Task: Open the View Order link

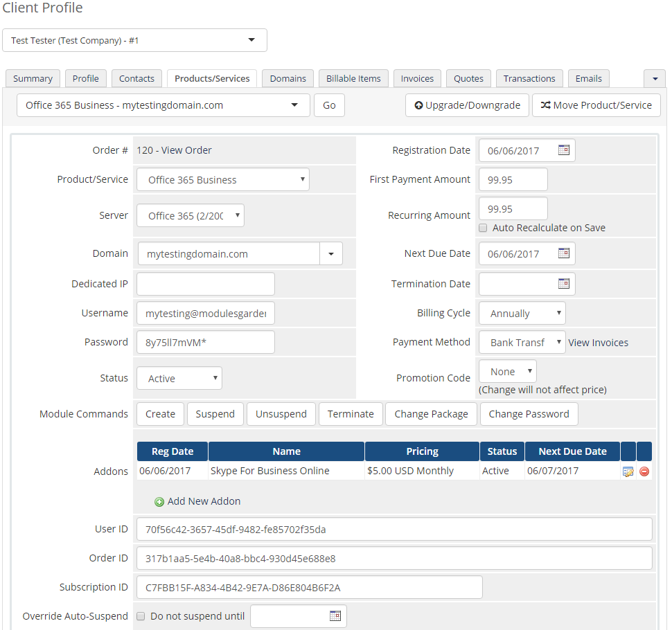Action: click(x=186, y=150)
